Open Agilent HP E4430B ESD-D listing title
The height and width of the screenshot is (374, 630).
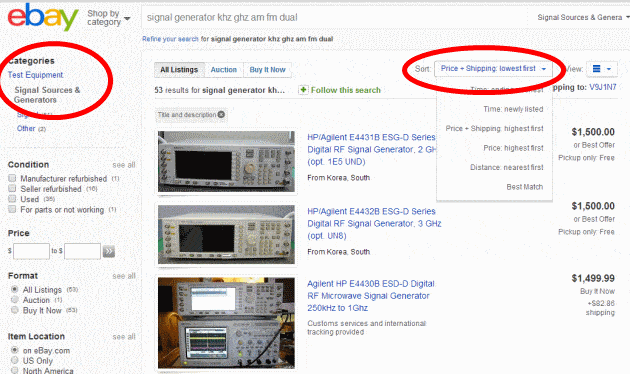(371, 296)
